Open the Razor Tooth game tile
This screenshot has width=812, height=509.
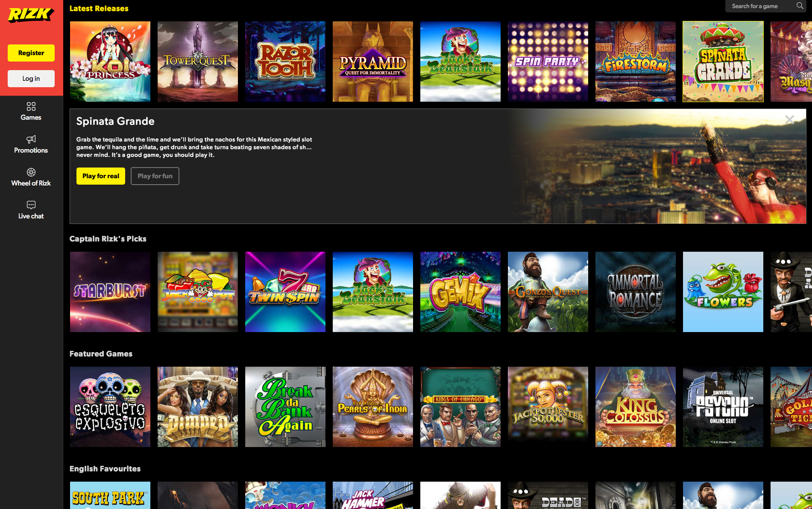pyautogui.click(x=285, y=62)
